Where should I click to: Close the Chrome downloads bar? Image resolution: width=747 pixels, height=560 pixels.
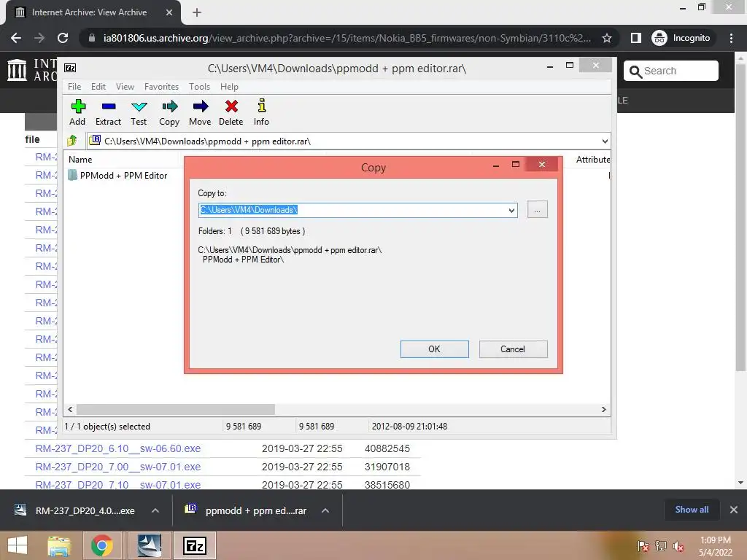[x=734, y=510]
